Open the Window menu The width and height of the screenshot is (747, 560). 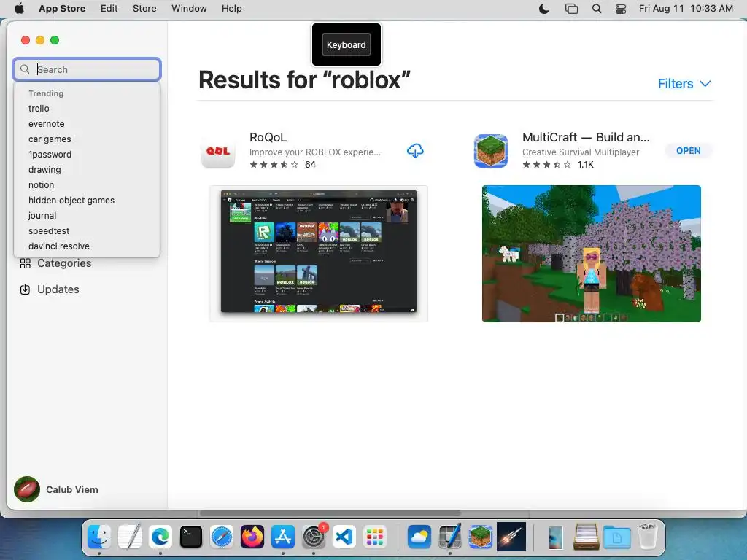point(189,9)
